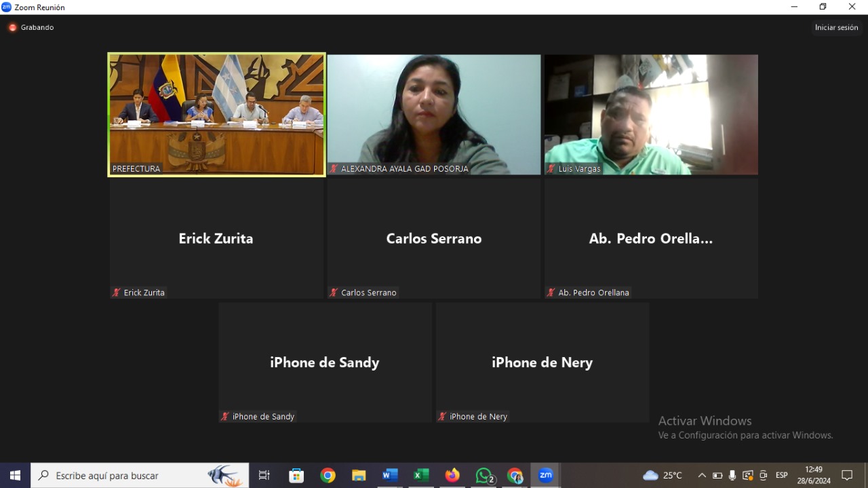
Task: Select the PREFECTURA video tile
Action: [216, 115]
